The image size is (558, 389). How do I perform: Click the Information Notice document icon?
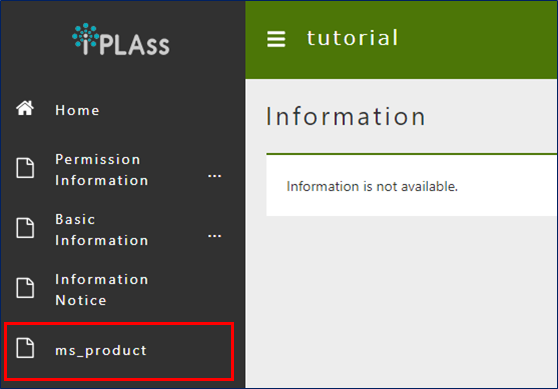(25, 288)
